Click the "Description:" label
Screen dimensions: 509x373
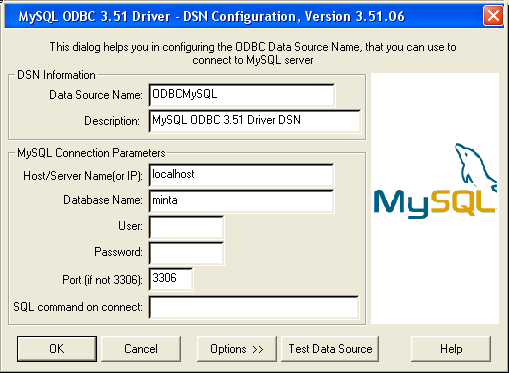point(112,121)
